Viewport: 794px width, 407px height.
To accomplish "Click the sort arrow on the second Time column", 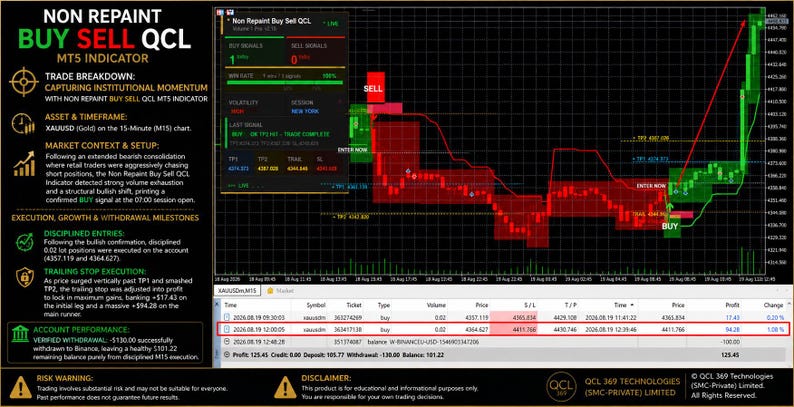I will coord(631,305).
